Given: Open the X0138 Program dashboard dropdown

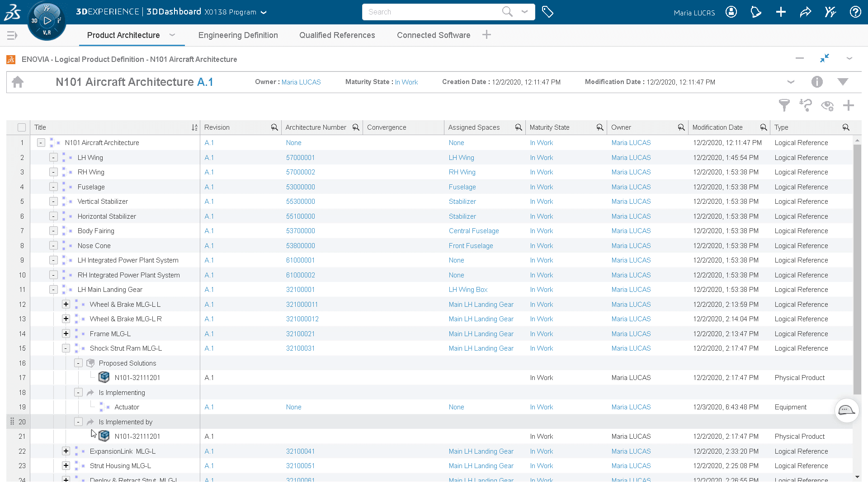Looking at the screenshot, I should tap(264, 12).
